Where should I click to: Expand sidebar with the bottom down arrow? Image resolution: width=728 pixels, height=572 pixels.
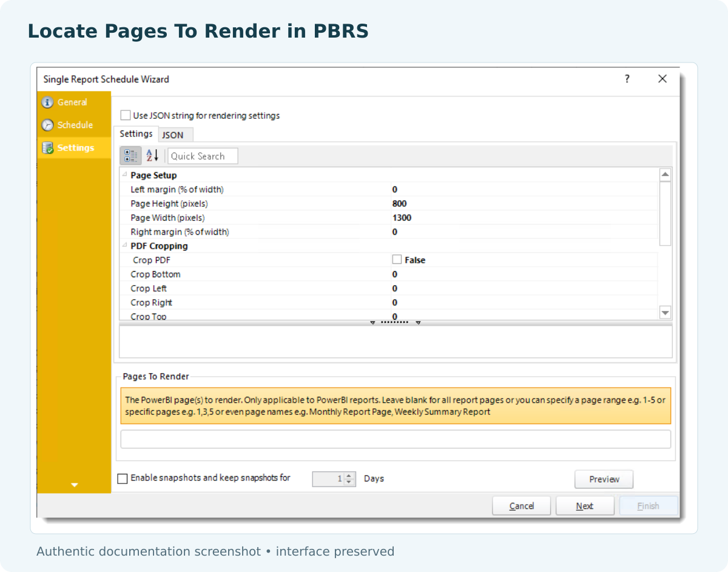(x=75, y=485)
